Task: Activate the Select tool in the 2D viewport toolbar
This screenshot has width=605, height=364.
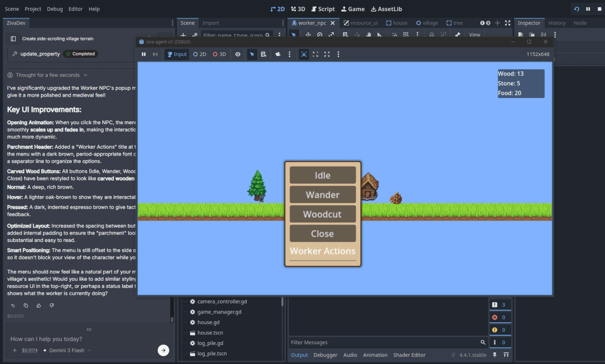Action: [x=295, y=34]
